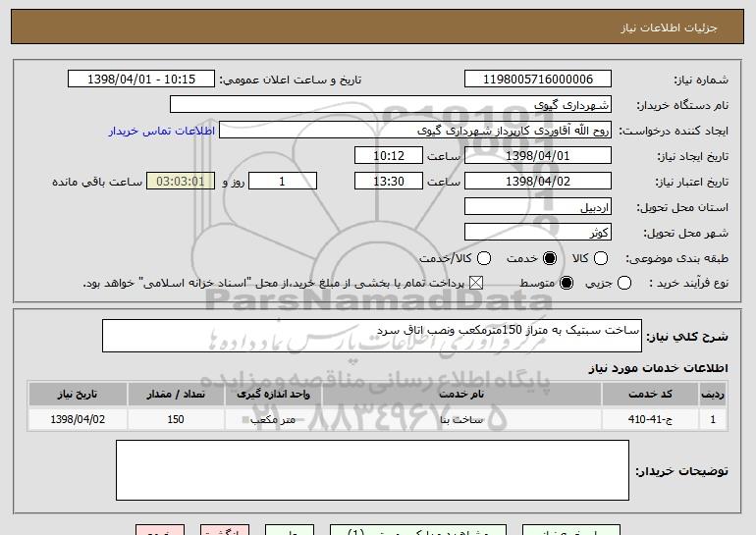Click the delivery city field کوثر
This screenshot has width=756, height=535.
(x=538, y=233)
